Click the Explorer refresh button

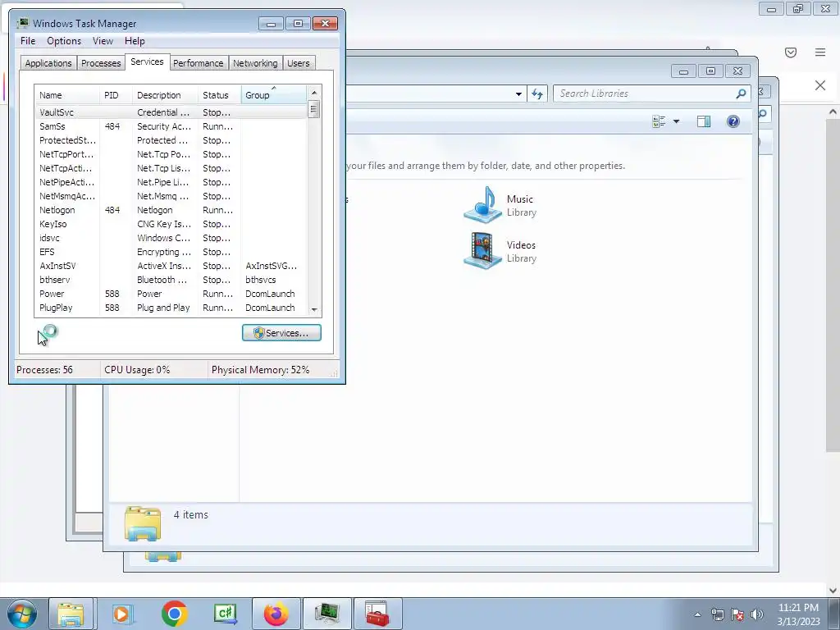pyautogui.click(x=536, y=94)
